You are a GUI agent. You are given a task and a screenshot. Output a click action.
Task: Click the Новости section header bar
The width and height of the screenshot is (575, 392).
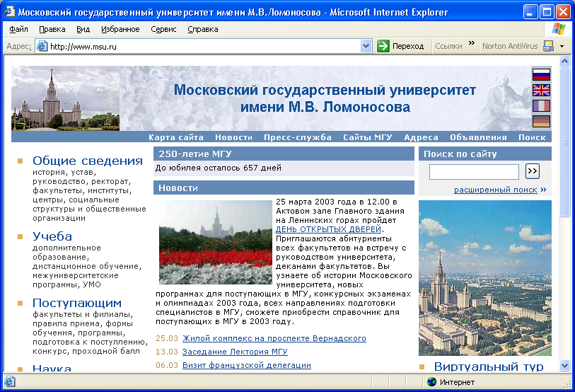click(284, 188)
